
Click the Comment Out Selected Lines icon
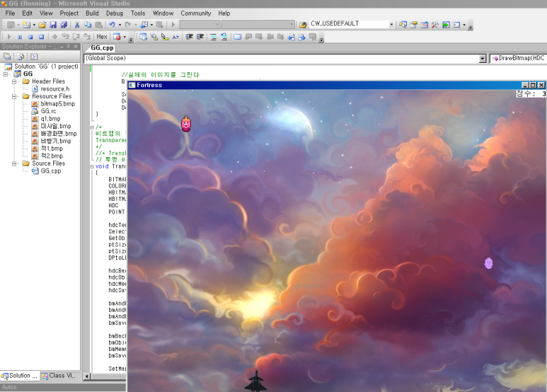coord(214,37)
